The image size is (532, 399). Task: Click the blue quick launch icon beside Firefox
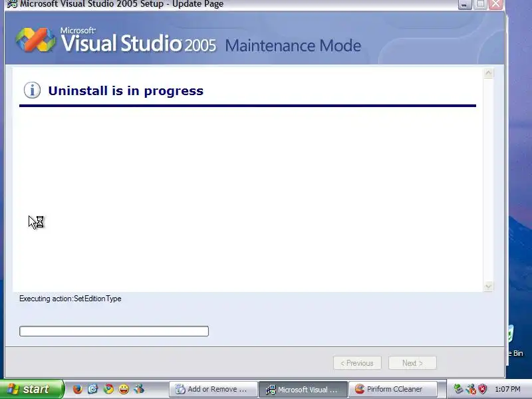click(92, 389)
